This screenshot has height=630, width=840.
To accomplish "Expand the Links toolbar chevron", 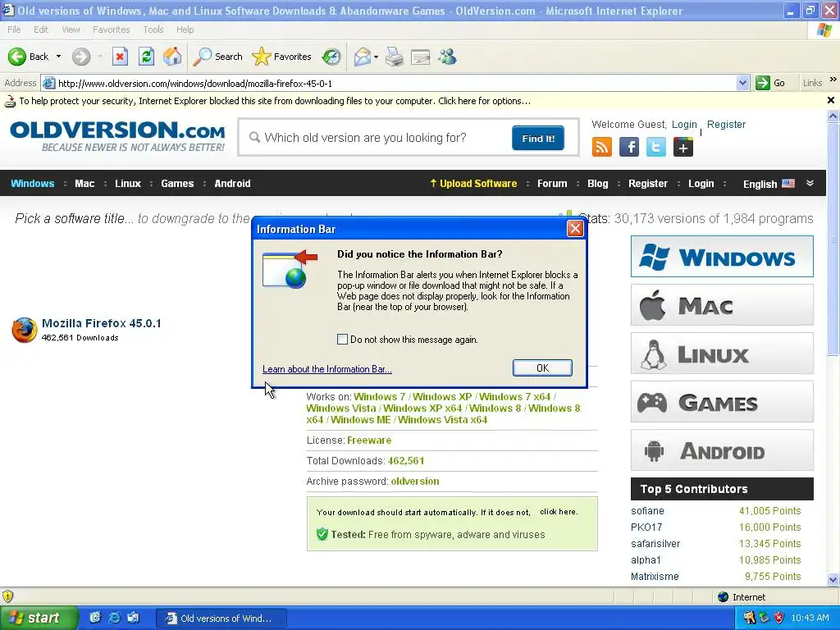I will [833, 80].
